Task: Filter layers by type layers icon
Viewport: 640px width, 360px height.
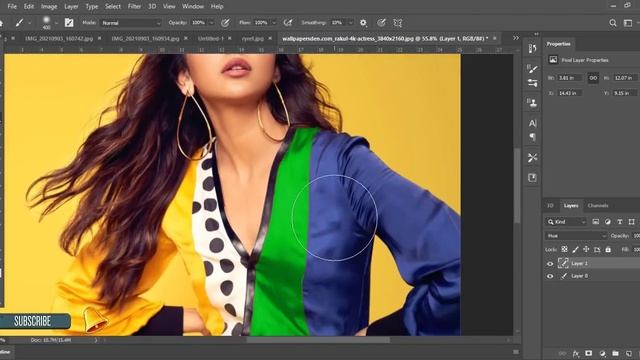Action: click(620, 222)
